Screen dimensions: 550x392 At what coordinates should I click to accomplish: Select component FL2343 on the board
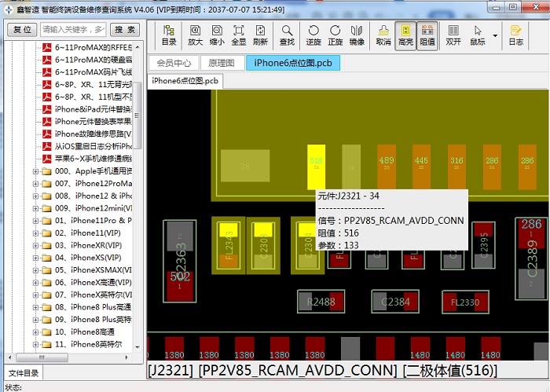click(x=229, y=245)
